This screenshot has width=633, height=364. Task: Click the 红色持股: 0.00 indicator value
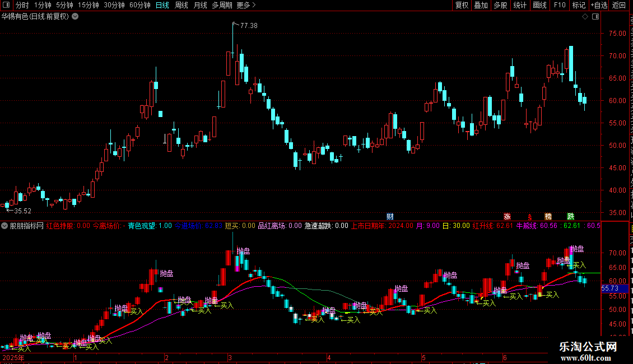pos(68,226)
